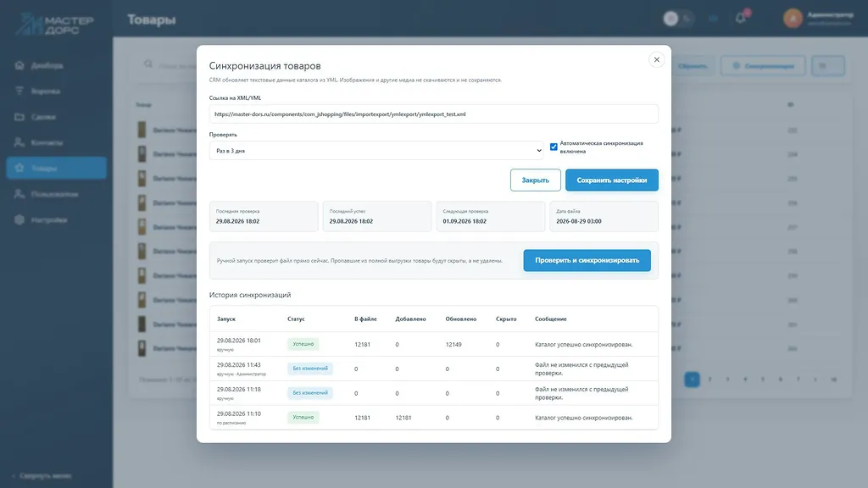The width and height of the screenshot is (868, 488).
Task: Click the orange administrator avatar
Action: pyautogui.click(x=793, y=19)
